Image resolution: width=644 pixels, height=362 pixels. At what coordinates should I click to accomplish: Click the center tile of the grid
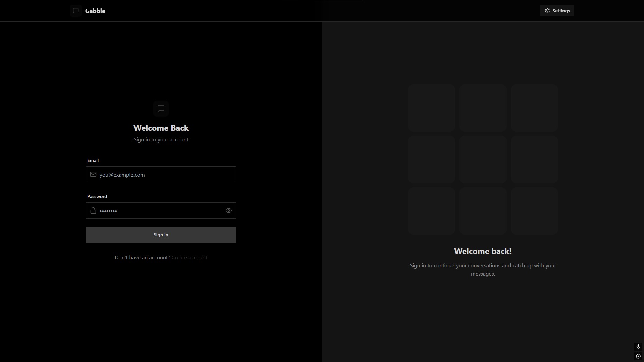483,160
